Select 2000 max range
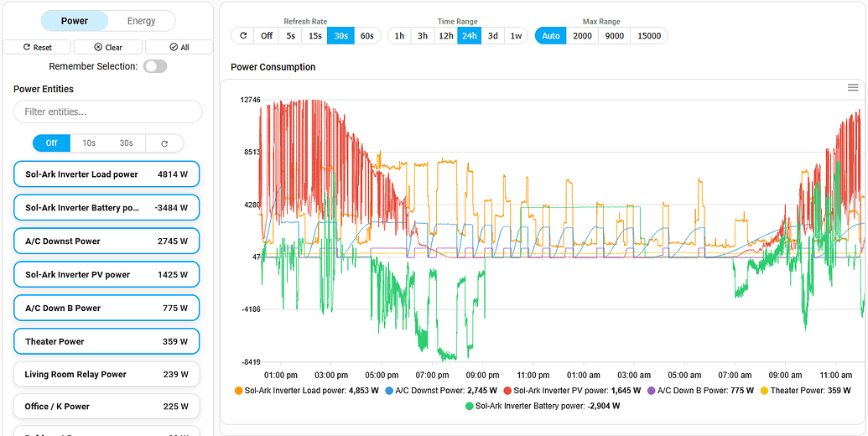The image size is (868, 436). [582, 35]
